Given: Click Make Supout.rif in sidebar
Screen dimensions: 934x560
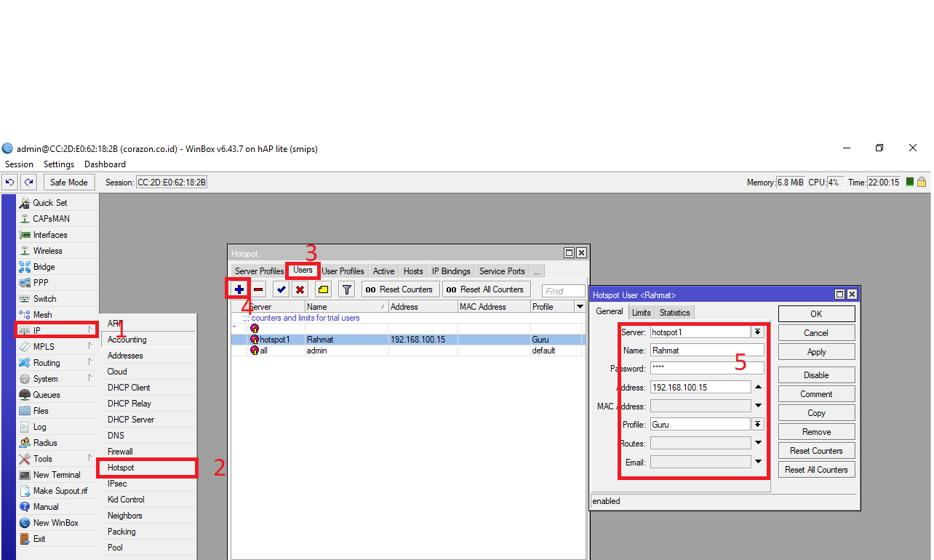Looking at the screenshot, I should click(57, 491).
